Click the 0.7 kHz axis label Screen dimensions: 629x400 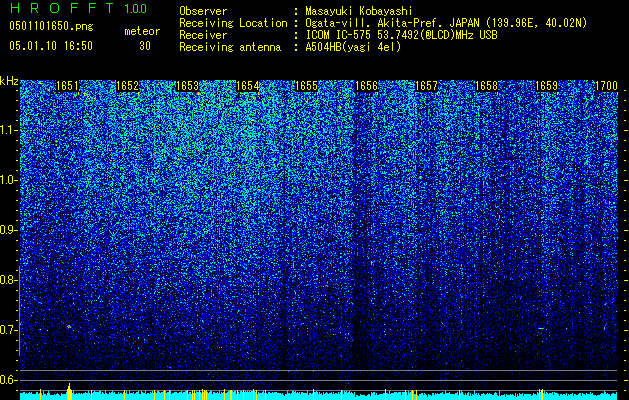9,330
